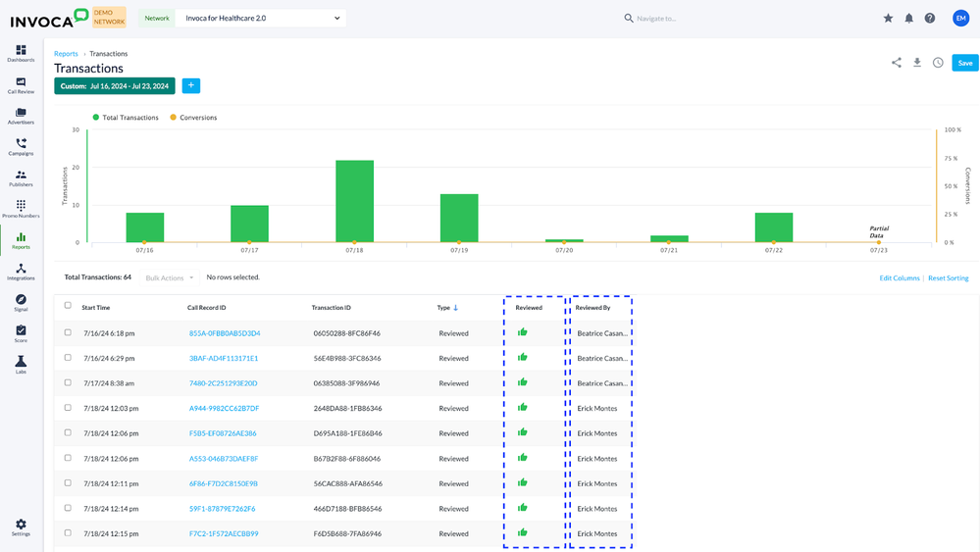Viewport: 980px width, 552px height.
Task: Click Reports breadcrumb link
Action: pos(66,54)
